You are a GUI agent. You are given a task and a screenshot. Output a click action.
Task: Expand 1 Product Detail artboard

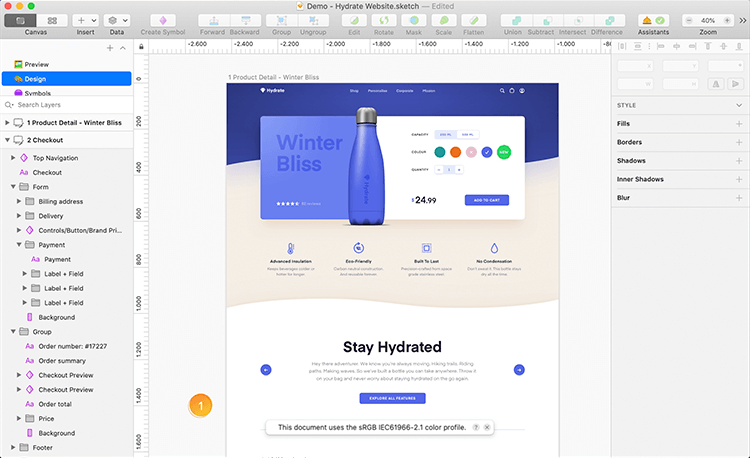point(7,123)
